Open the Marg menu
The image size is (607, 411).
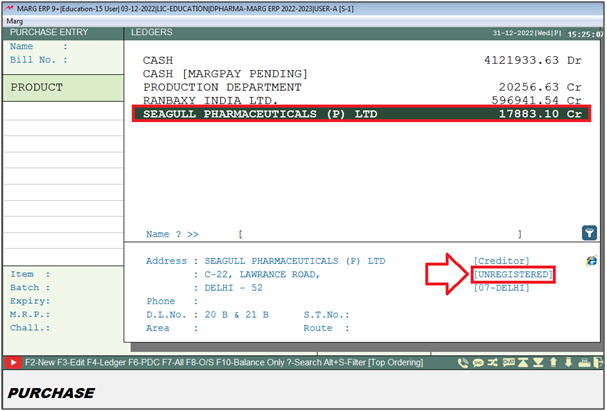click(x=15, y=21)
